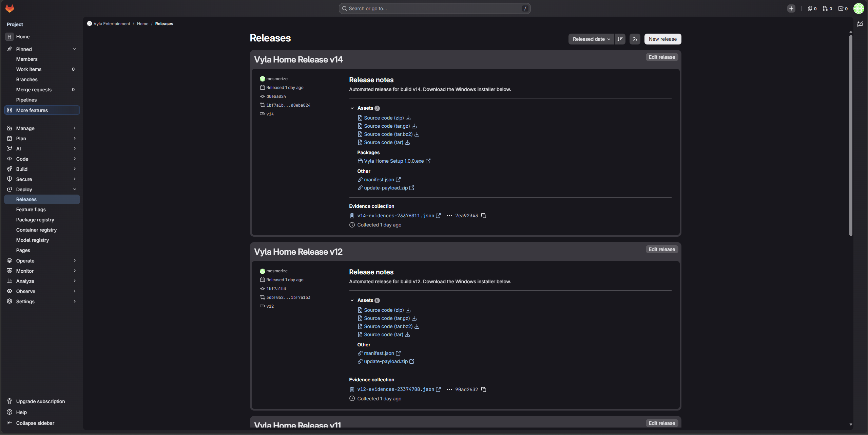Open Branches in pinned sidebar
868x435 pixels.
coord(42,79)
